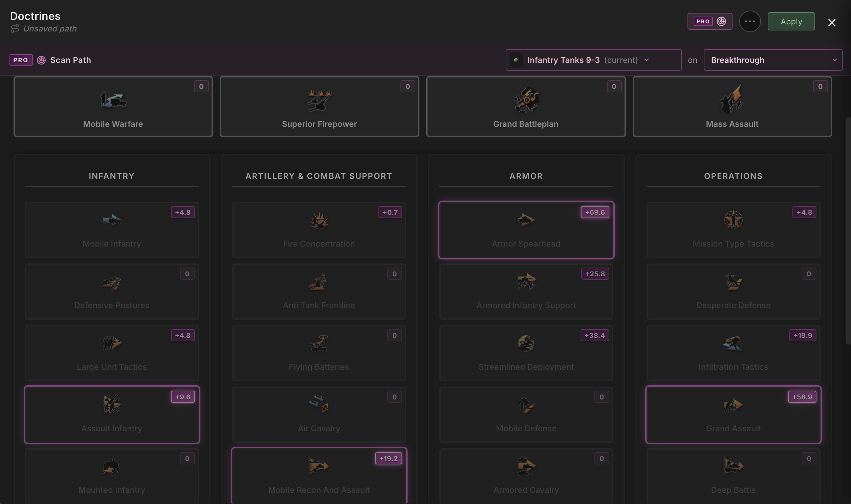Image resolution: width=851 pixels, height=504 pixels.
Task: Click the +4.8 badge on Mission Type Tactics
Action: point(804,212)
